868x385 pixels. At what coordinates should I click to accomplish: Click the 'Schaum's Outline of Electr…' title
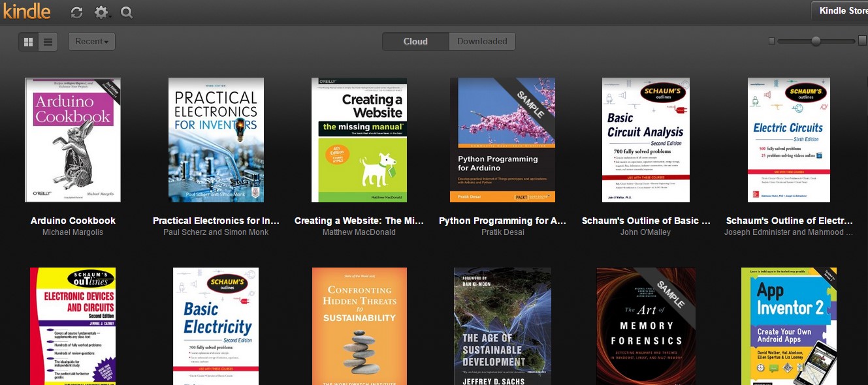click(789, 221)
